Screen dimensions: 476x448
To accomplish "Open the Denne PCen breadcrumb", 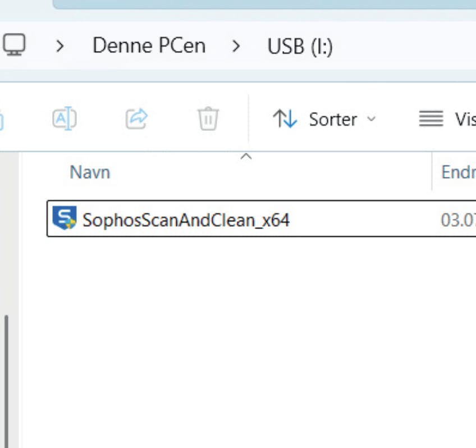I will pyautogui.click(x=149, y=45).
